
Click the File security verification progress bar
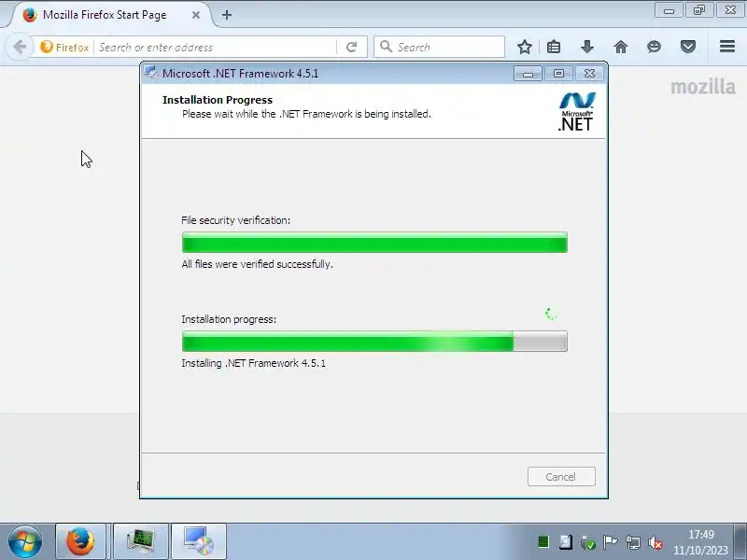point(374,243)
